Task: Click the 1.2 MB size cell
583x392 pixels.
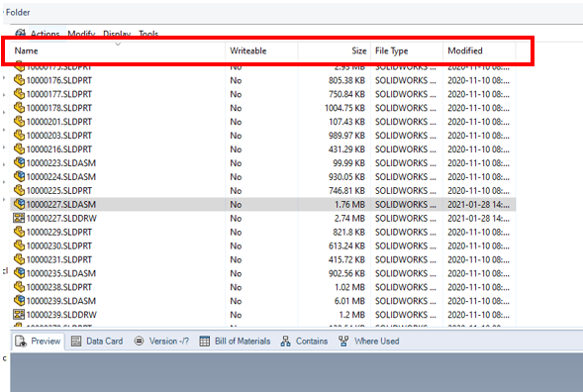Action: (x=351, y=315)
